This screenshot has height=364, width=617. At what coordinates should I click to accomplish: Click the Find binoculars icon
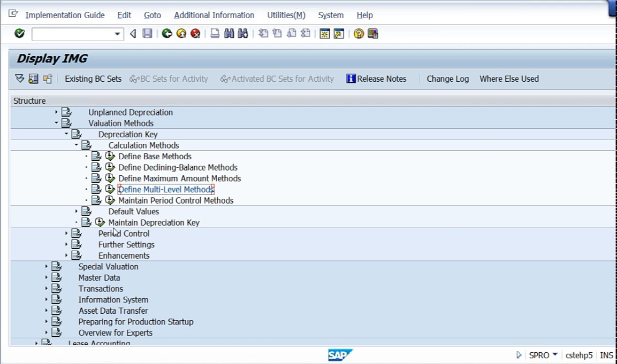click(229, 34)
